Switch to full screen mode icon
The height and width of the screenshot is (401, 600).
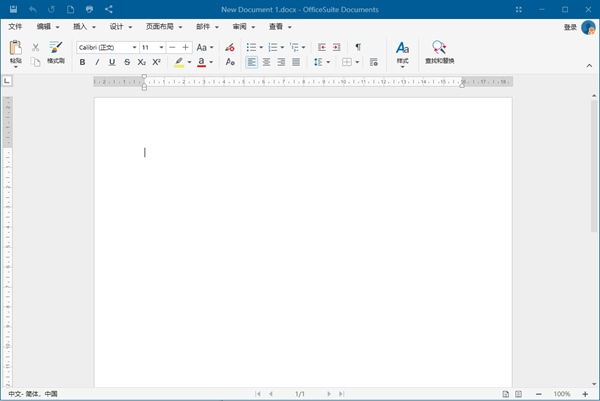pyautogui.click(x=518, y=10)
